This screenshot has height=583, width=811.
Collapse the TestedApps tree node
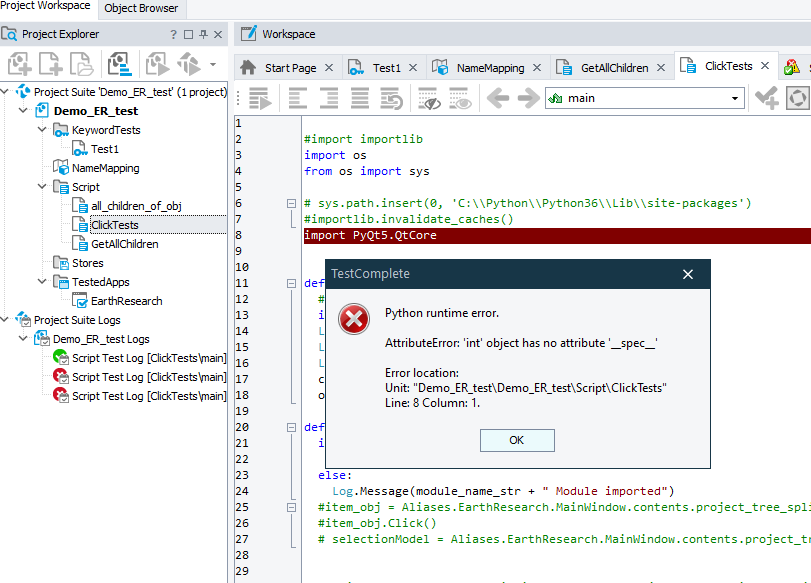click(41, 282)
